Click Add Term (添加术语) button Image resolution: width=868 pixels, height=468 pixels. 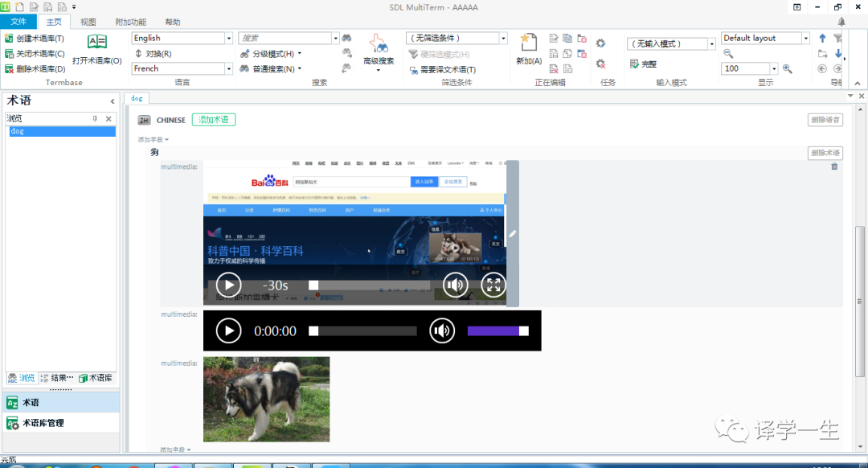click(214, 120)
